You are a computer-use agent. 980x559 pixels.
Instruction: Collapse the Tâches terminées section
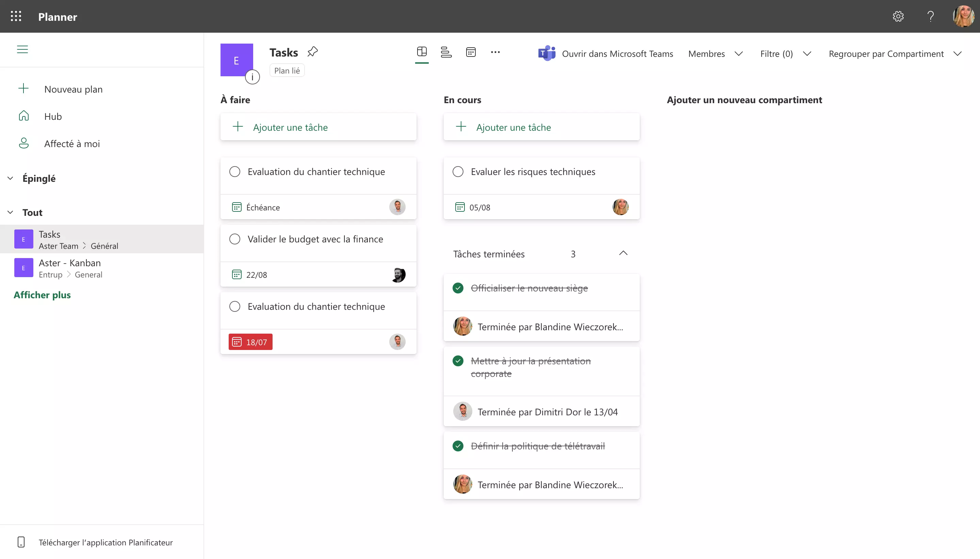(623, 253)
